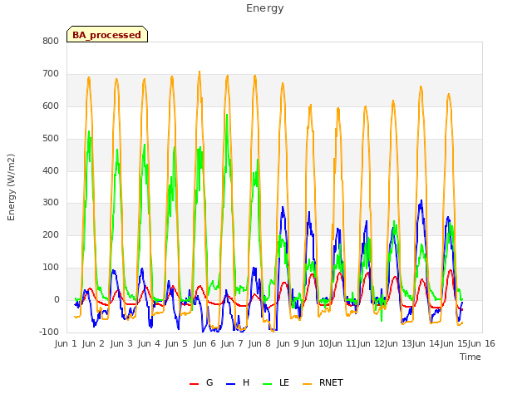Image resolution: width=532 pixels, height=399 pixels.
Task: Select the RNET legend entry
Action: [323, 382]
